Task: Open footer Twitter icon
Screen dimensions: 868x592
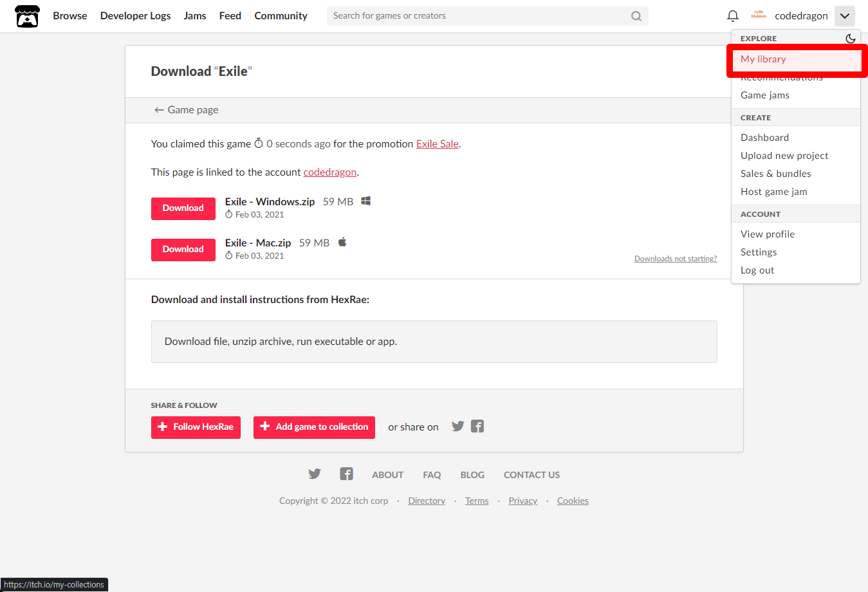Action: coord(314,474)
